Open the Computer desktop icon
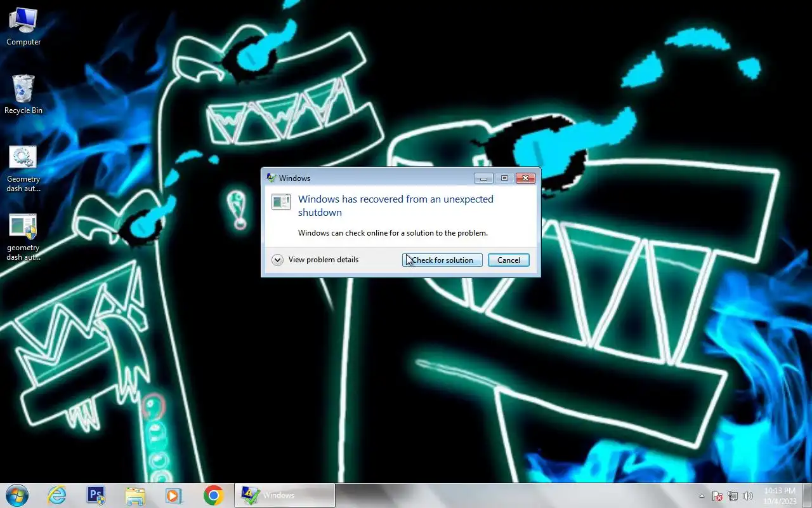Screen dimensions: 812x508 (x=23, y=27)
